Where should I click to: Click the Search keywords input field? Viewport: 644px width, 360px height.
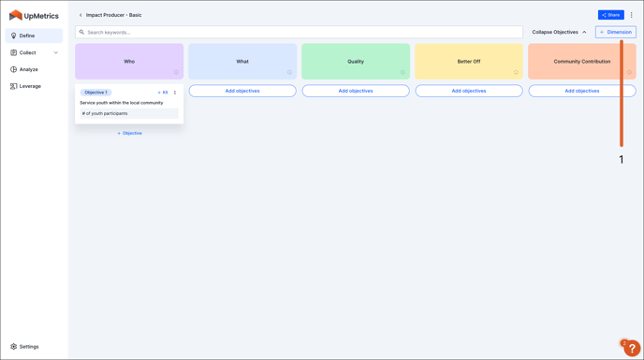pos(299,32)
